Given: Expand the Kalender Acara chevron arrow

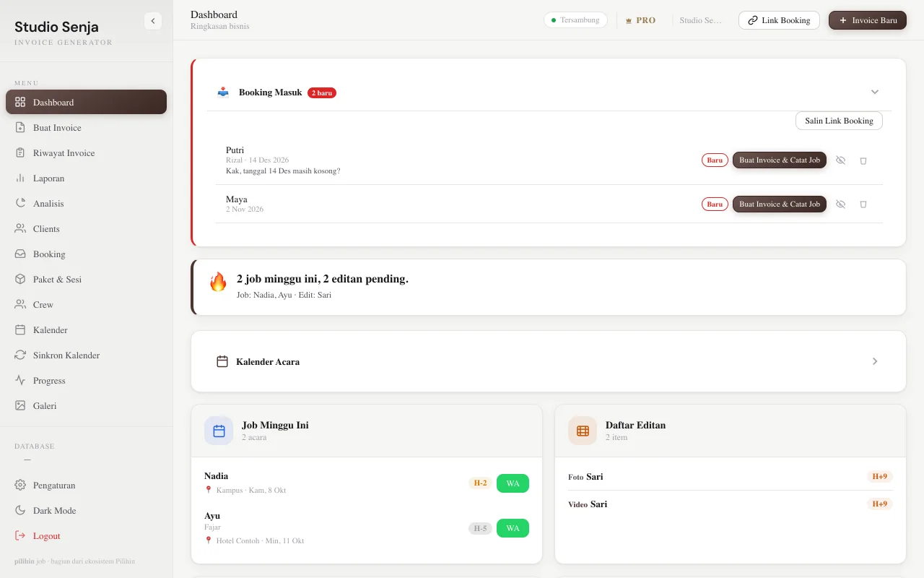Looking at the screenshot, I should (x=875, y=361).
